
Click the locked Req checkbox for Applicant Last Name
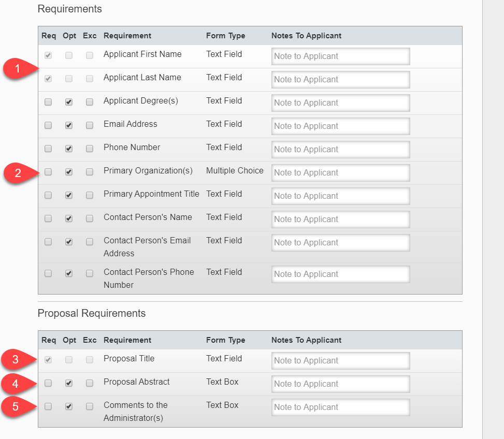point(48,79)
